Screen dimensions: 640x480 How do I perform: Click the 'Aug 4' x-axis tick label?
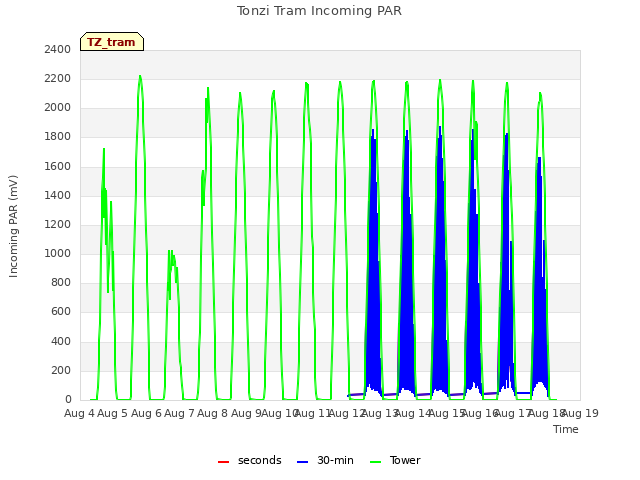[79, 413]
